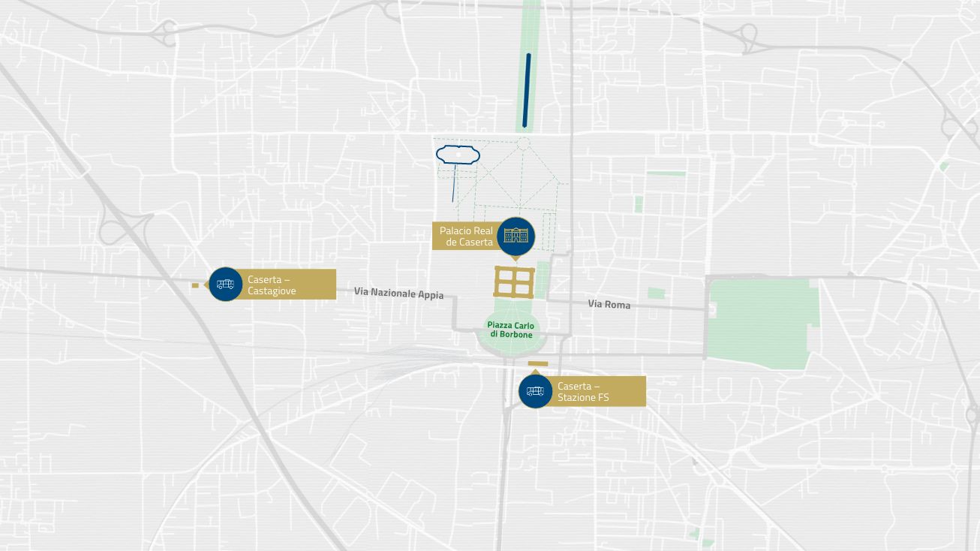The image size is (980, 551).
Task: Click the Palacio Real de Caserta label banner
Action: [x=465, y=236]
